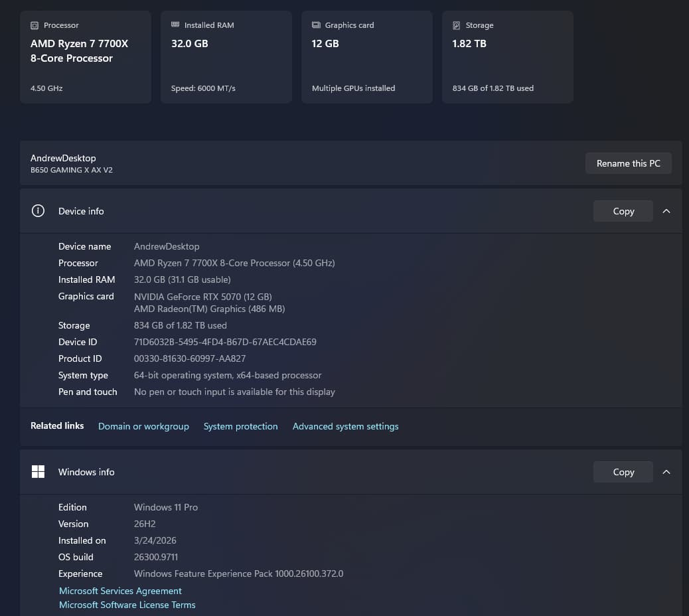Collapse the Windows info section chevron

click(x=666, y=472)
